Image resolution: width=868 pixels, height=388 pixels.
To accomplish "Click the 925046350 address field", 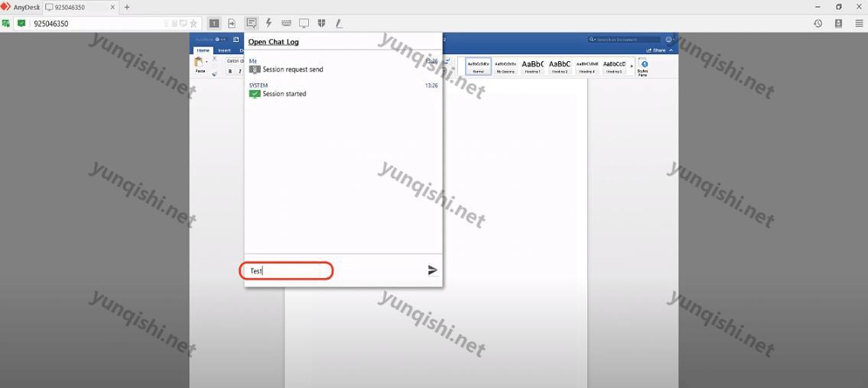I will [96, 24].
